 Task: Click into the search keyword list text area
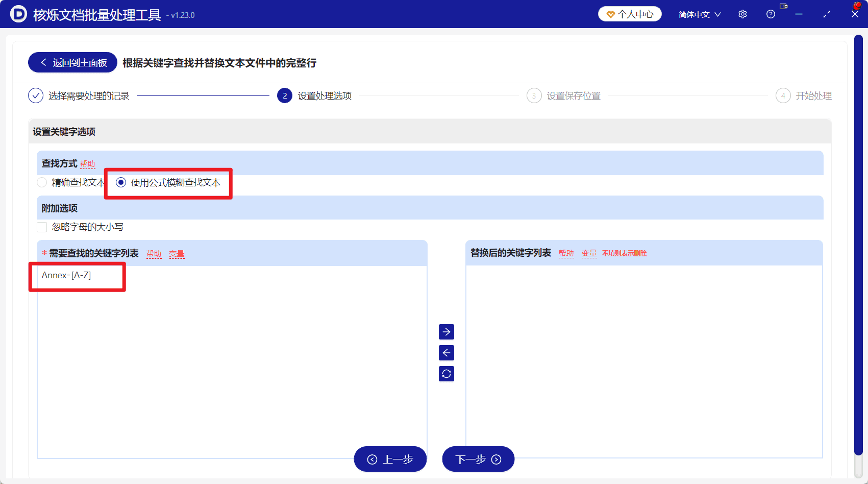coord(232,362)
